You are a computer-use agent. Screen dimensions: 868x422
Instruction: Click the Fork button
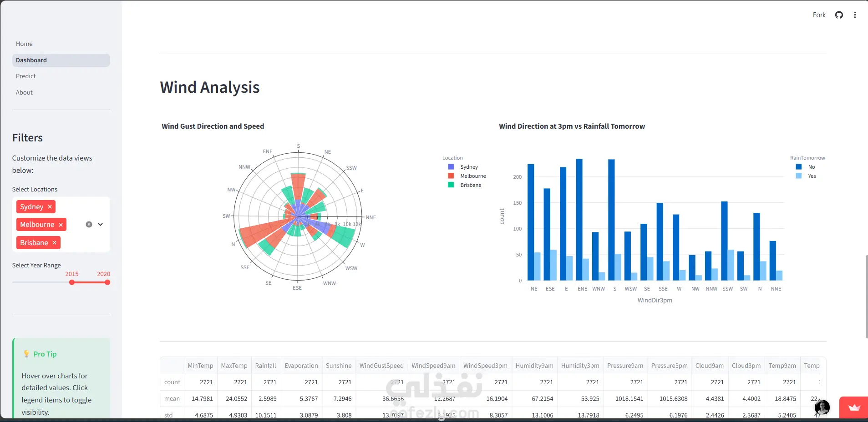(819, 15)
